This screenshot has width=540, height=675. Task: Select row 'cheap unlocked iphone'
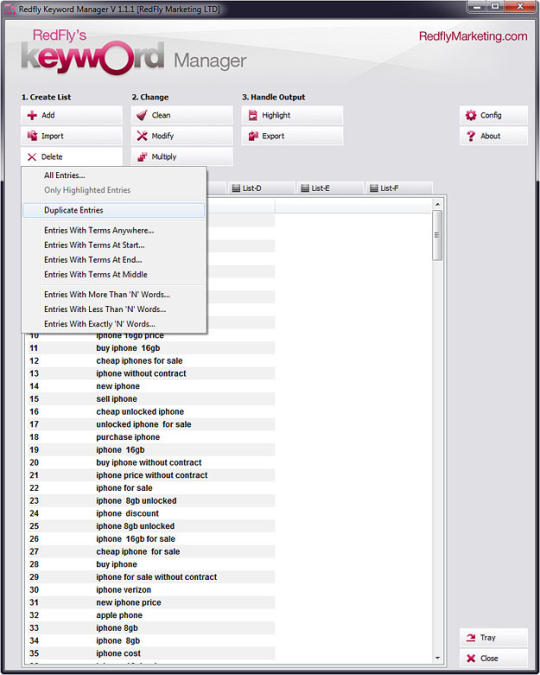[150, 412]
